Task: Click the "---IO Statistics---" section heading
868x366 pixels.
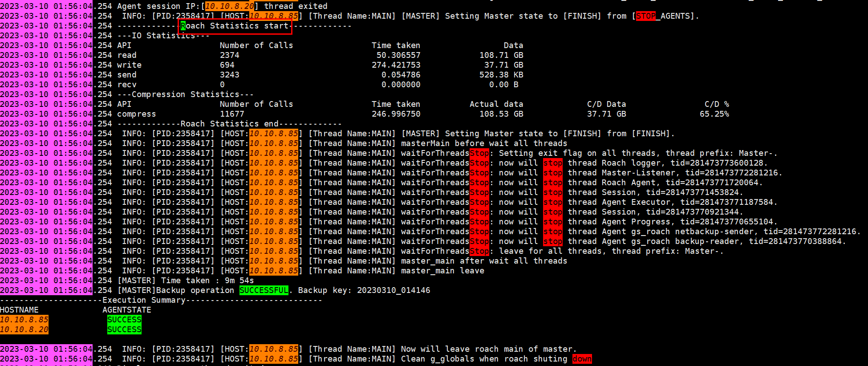Action: click(x=163, y=36)
